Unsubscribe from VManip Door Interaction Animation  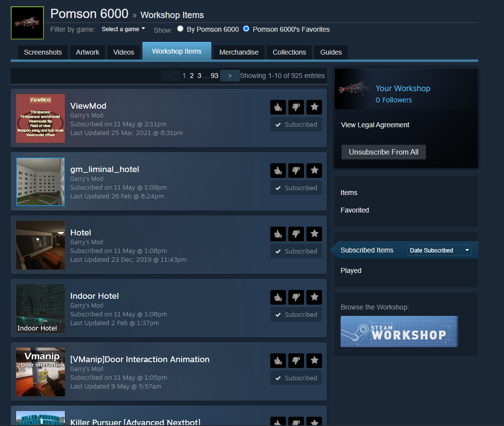(296, 378)
